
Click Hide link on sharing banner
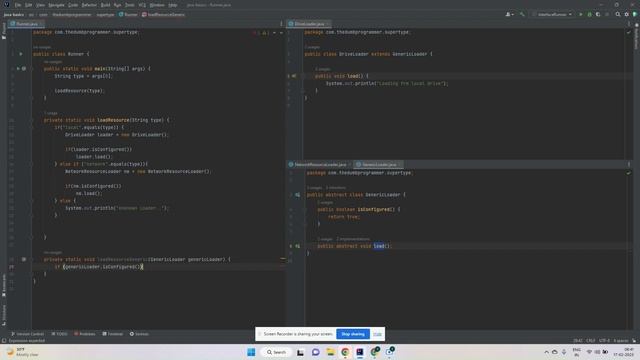(x=377, y=334)
